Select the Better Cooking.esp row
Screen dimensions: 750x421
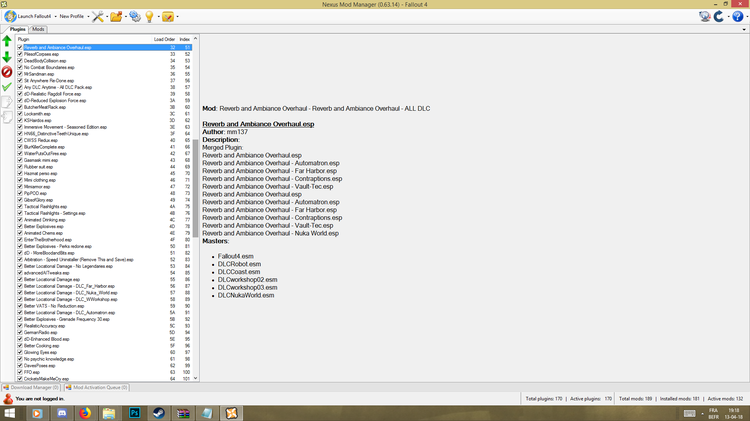pyautogui.click(x=104, y=345)
